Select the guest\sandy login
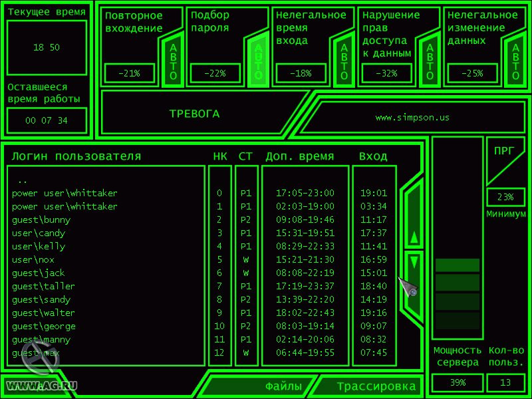 (41, 300)
